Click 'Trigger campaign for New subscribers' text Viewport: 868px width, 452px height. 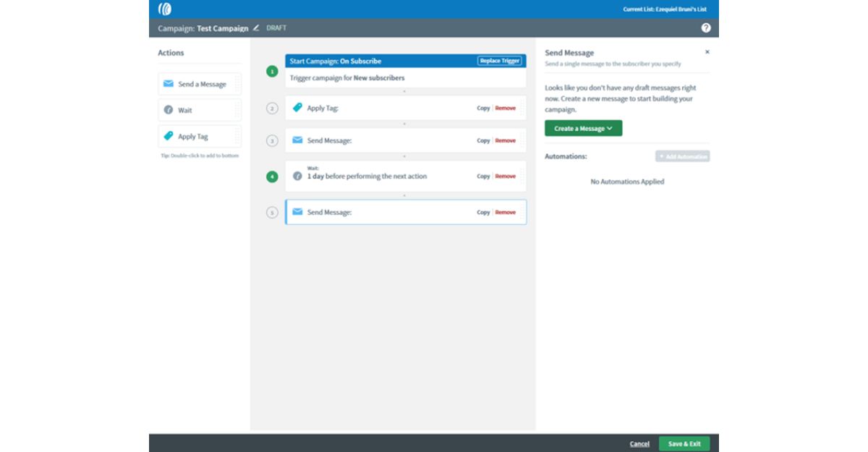pyautogui.click(x=347, y=77)
